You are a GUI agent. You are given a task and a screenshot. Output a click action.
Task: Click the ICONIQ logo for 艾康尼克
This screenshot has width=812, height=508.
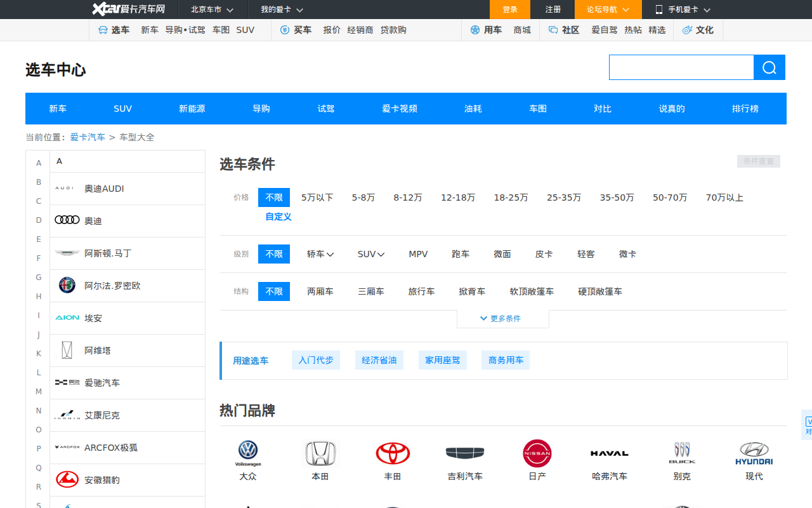(67, 415)
